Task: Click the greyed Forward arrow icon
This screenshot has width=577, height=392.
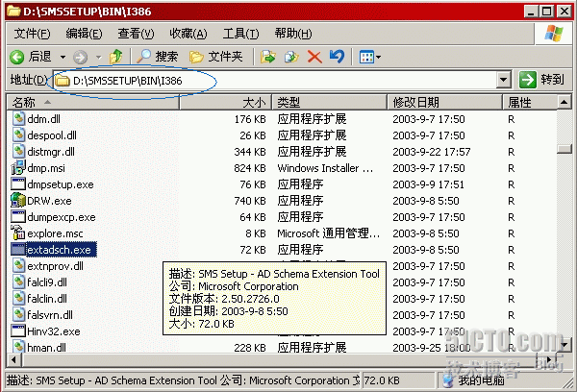Action: pos(80,57)
